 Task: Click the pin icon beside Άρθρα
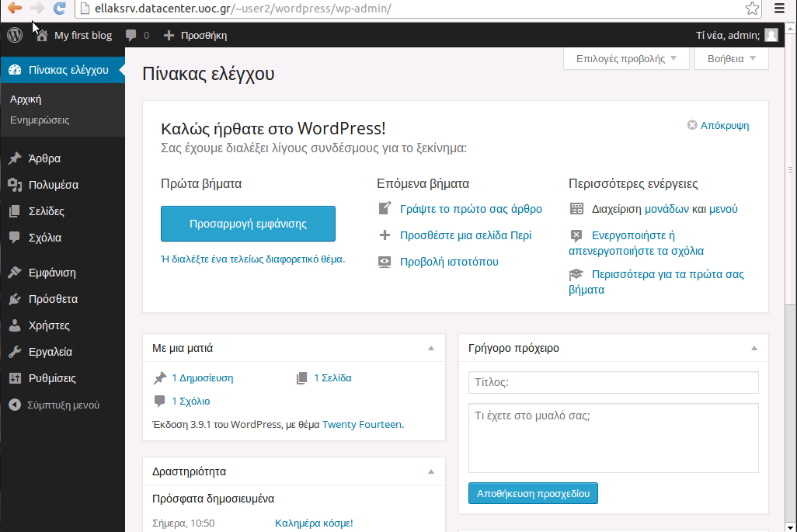[15, 158]
